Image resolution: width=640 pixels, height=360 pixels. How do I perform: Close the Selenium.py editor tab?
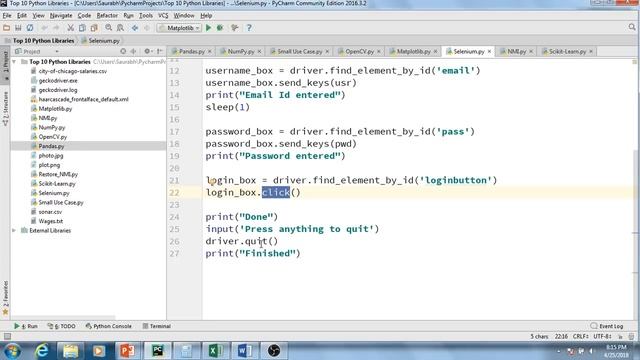(x=489, y=51)
